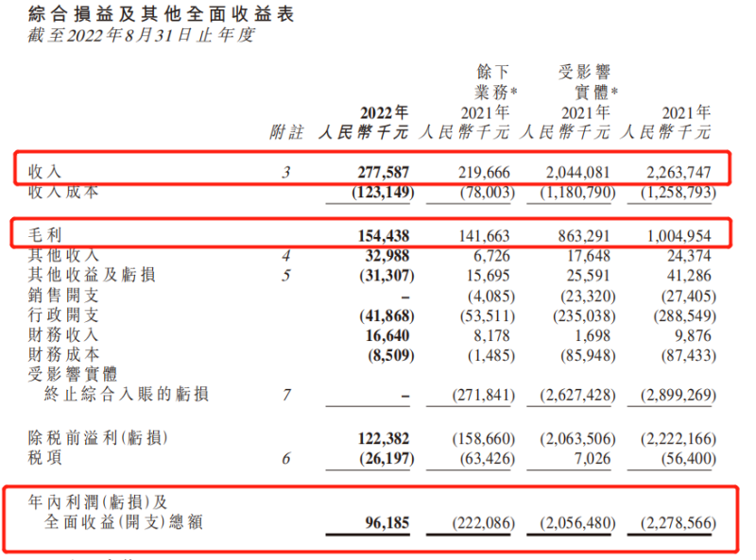Select the 2022 annual profit 96,185

pyautogui.click(x=389, y=522)
